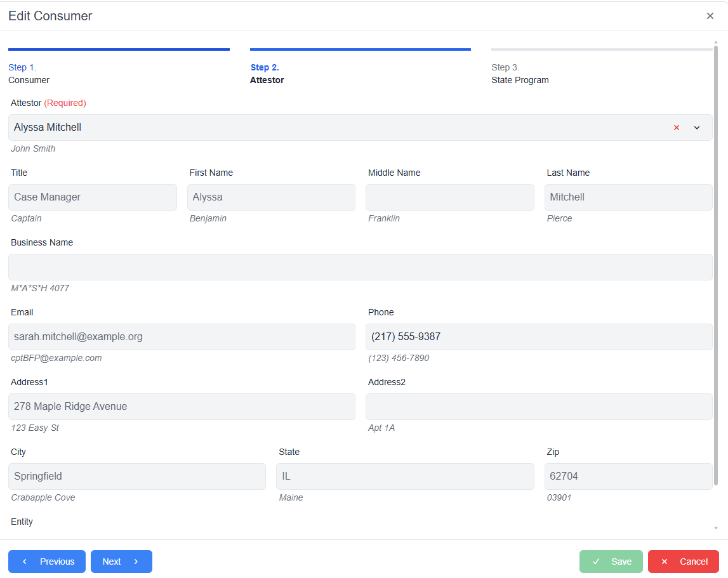Image resolution: width=728 pixels, height=578 pixels.
Task: Focus the empty Middle Name field
Action: [x=450, y=197]
